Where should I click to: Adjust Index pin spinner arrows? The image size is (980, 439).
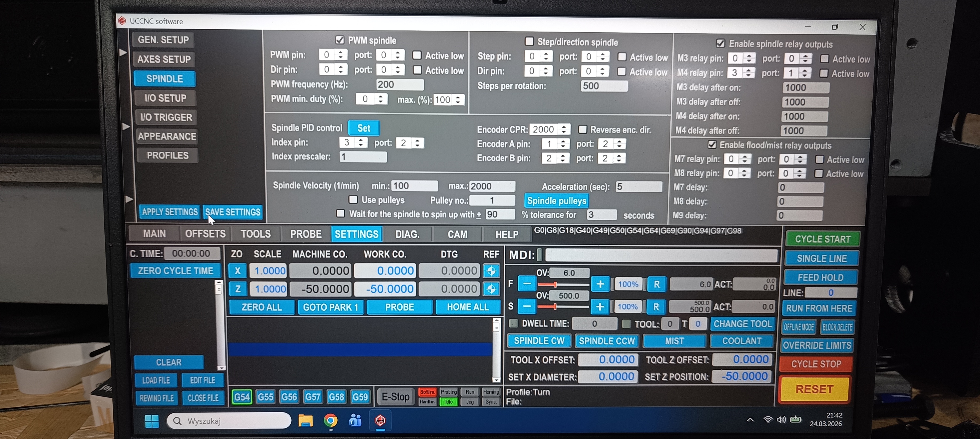(361, 142)
